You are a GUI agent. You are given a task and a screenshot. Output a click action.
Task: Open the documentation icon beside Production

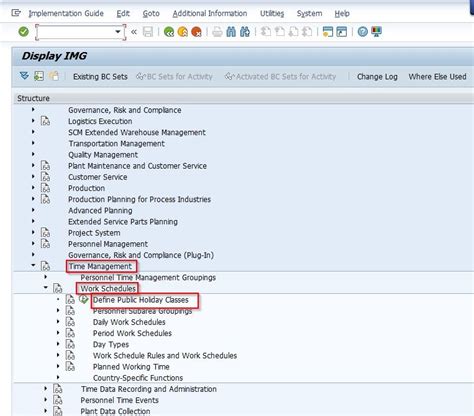[45, 188]
